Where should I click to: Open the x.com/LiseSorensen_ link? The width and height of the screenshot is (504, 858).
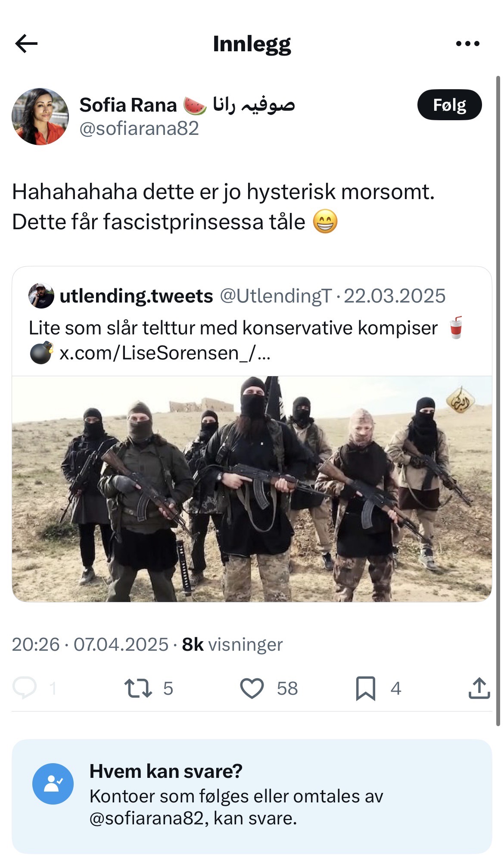point(165,353)
